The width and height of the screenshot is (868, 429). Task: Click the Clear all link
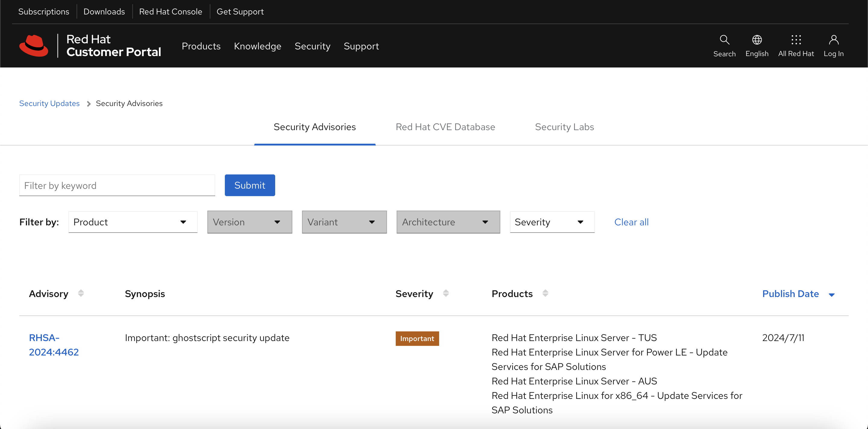(631, 222)
